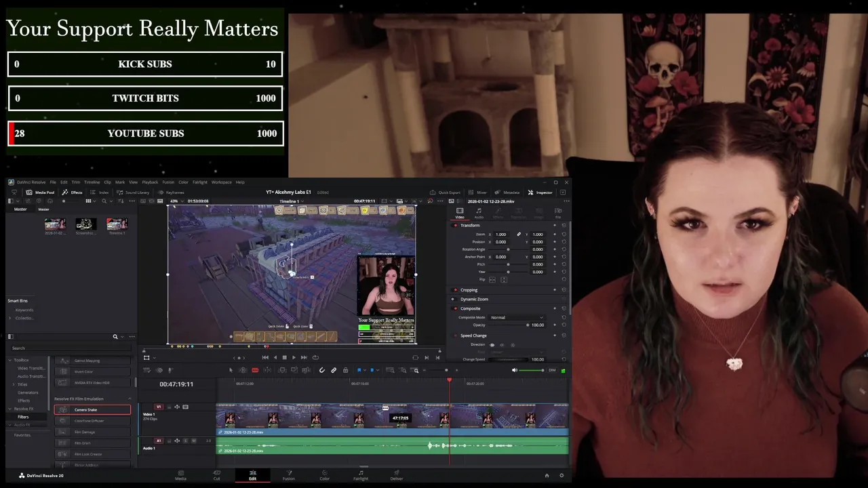
Task: Open the Sound Library panel
Action: click(132, 192)
